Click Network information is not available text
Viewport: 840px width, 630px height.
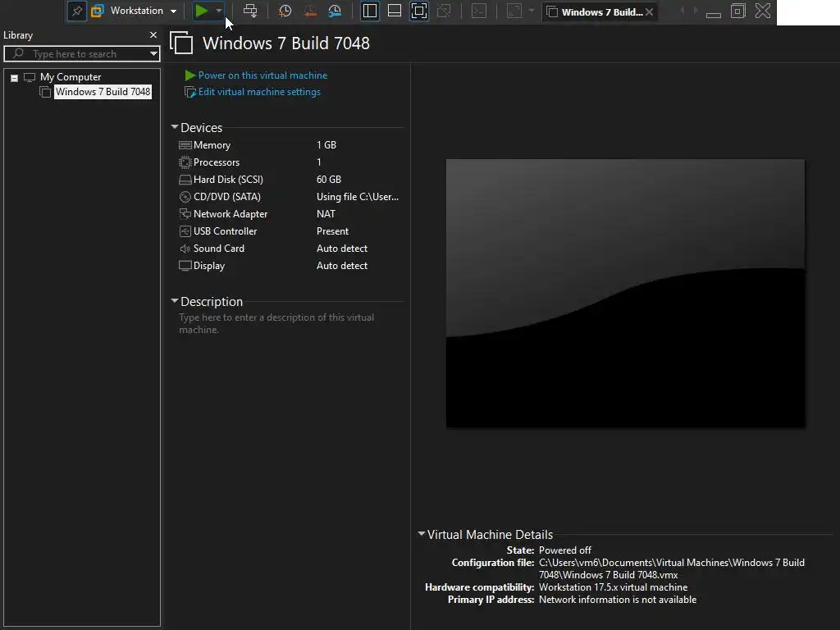point(617,600)
